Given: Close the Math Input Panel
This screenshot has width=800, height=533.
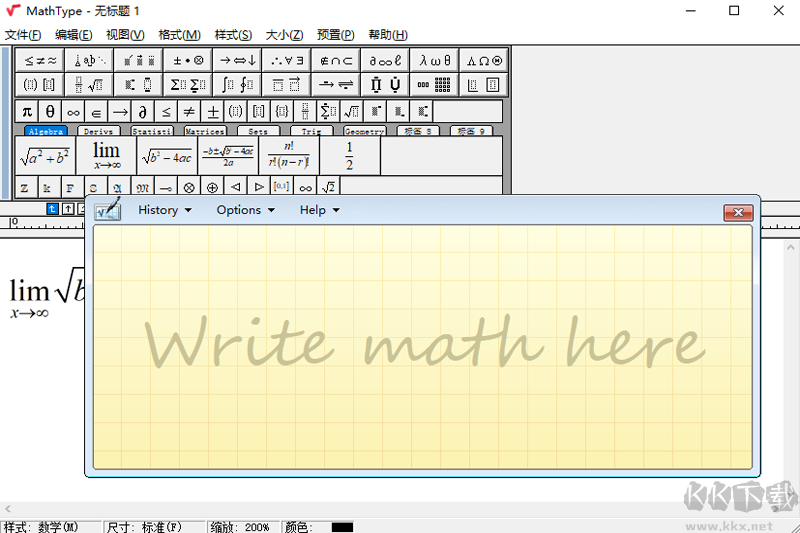Looking at the screenshot, I should point(738,212).
